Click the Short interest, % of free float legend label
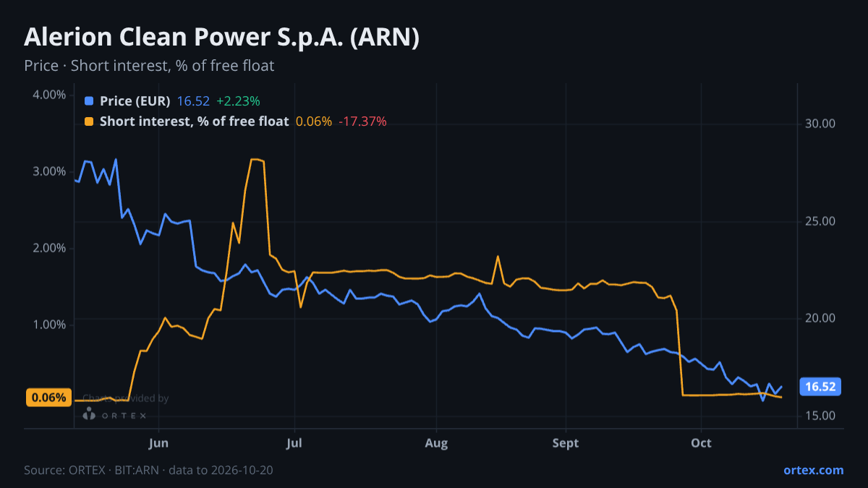The image size is (868, 488). [195, 121]
